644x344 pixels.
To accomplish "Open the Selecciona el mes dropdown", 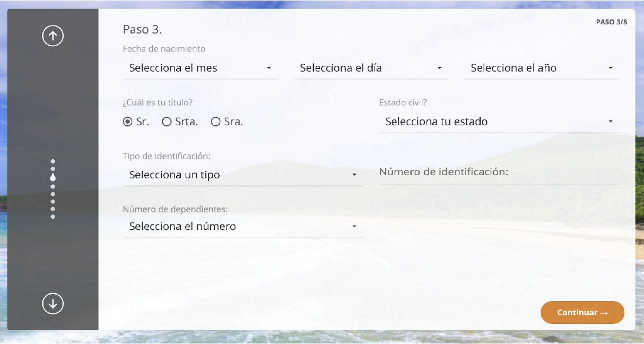I will [x=200, y=68].
